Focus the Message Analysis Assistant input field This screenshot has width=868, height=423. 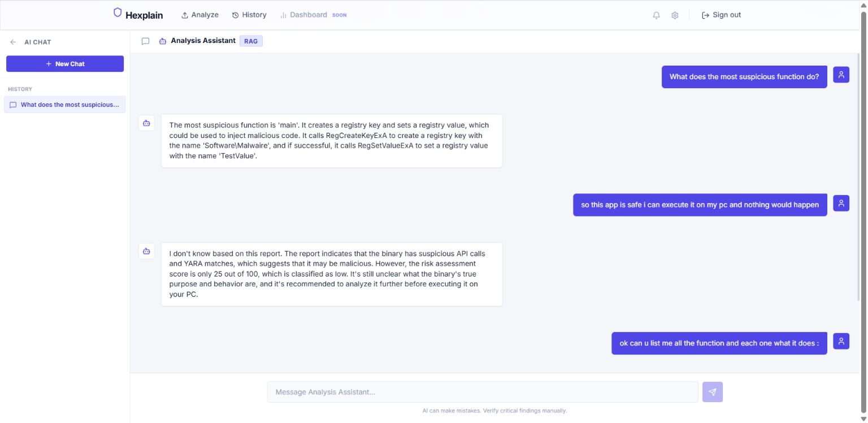[x=483, y=392]
